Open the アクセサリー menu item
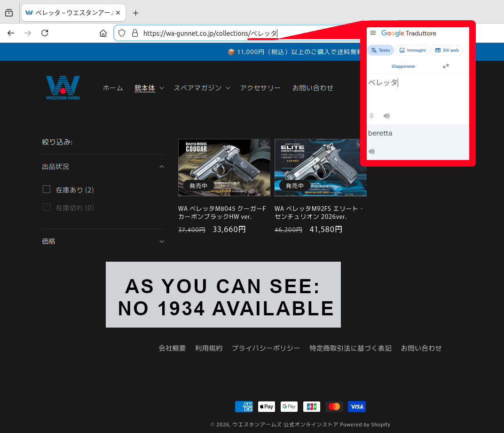The width and height of the screenshot is (504, 433). (x=260, y=88)
